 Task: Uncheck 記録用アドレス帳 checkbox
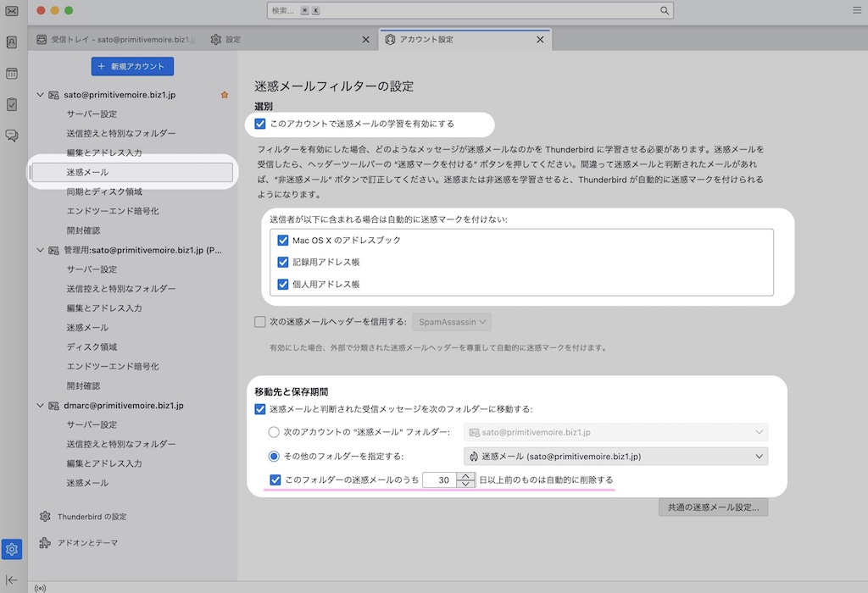283,263
